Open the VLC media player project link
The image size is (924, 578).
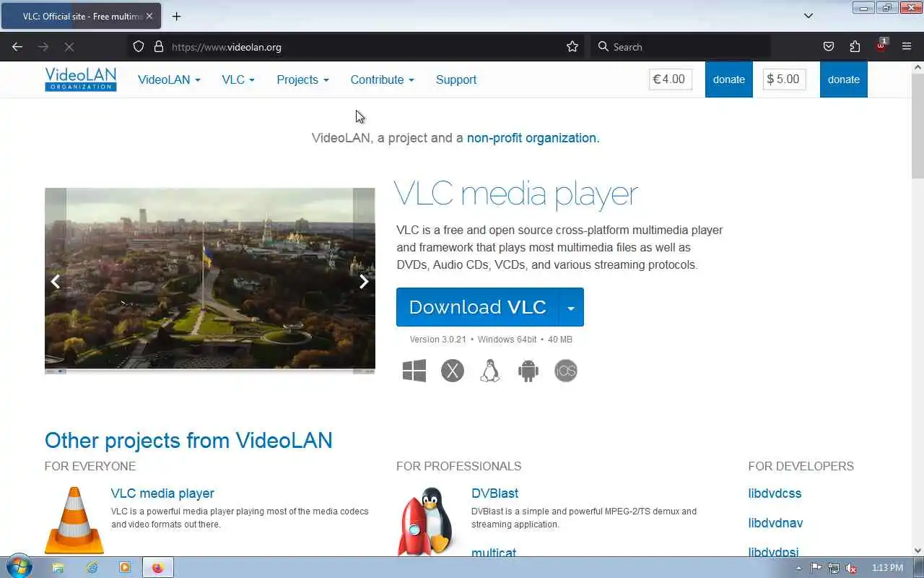[162, 493]
